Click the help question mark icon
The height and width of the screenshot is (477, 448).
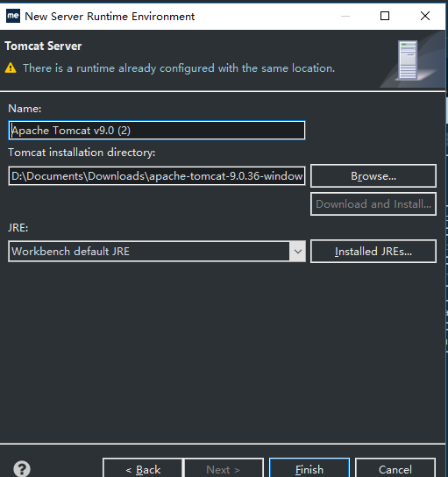pyautogui.click(x=22, y=469)
